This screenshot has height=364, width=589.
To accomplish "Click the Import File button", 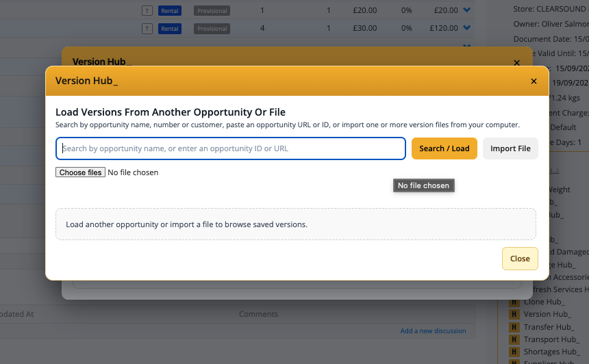I will [x=510, y=148].
